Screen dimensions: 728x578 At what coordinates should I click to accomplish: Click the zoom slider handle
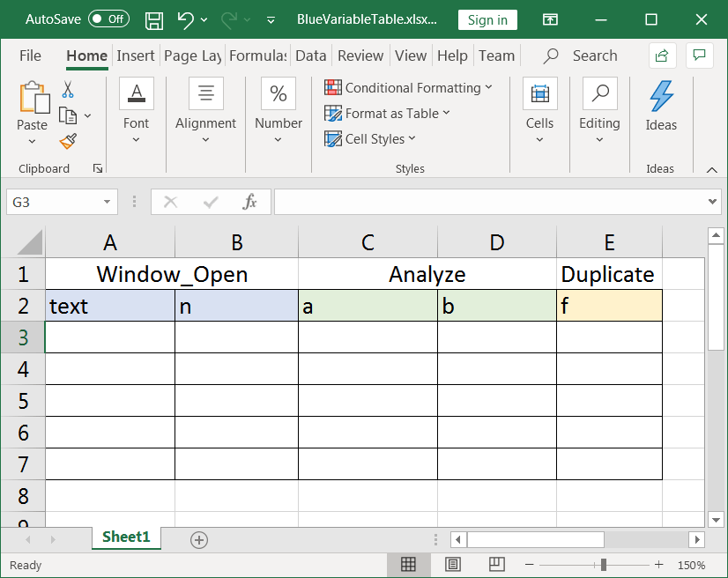tap(603, 565)
